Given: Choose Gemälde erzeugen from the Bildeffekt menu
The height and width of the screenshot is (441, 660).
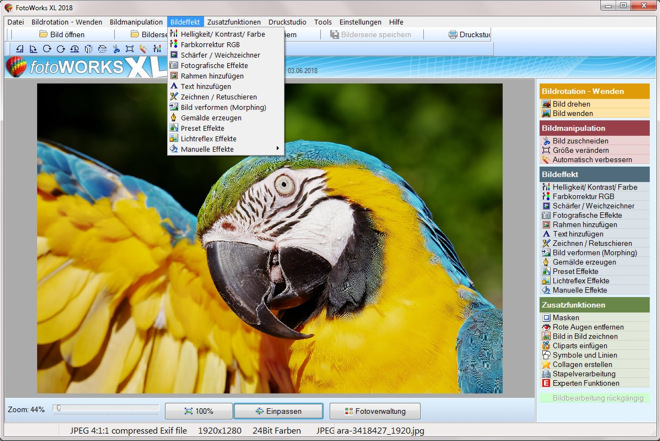Looking at the screenshot, I should click(226, 118).
